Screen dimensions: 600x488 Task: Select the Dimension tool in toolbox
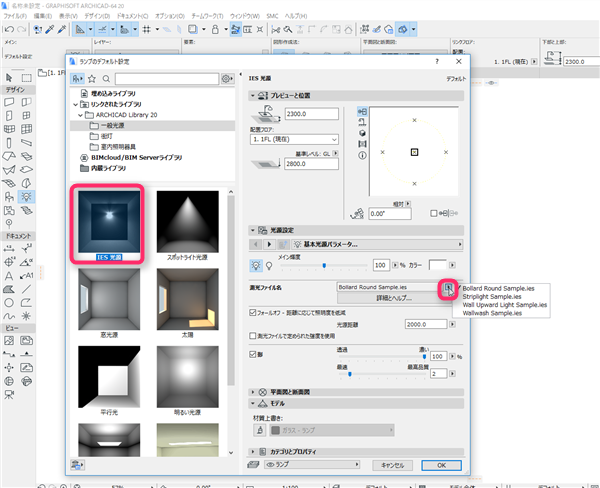9,248
